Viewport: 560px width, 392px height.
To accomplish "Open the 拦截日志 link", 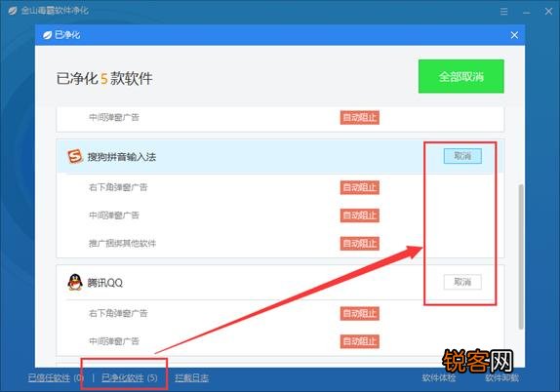I will point(192,377).
